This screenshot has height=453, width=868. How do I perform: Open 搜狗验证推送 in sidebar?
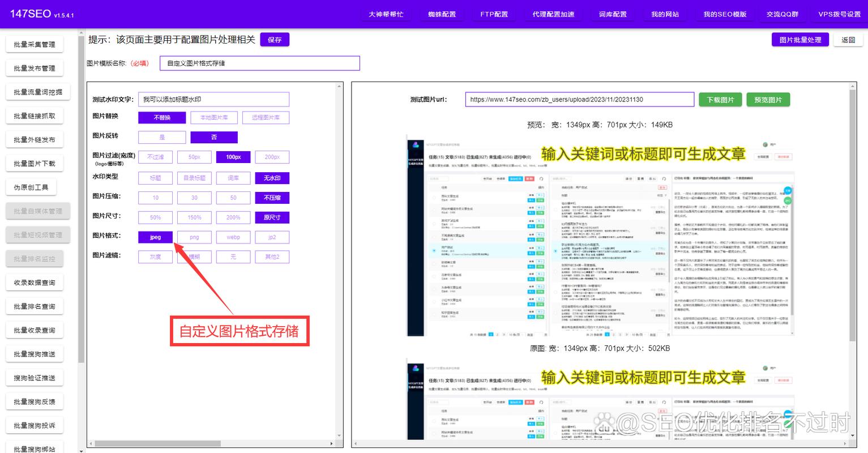pos(35,378)
